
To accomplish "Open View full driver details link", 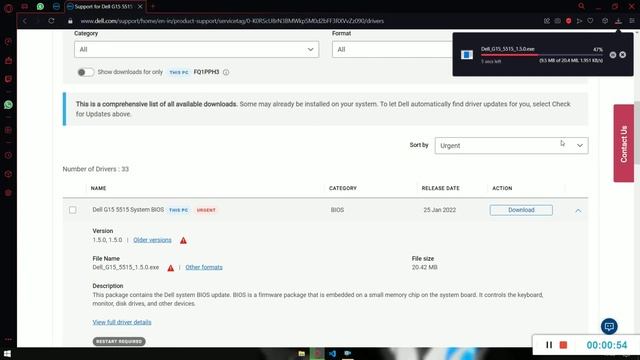I will click(x=122, y=322).
